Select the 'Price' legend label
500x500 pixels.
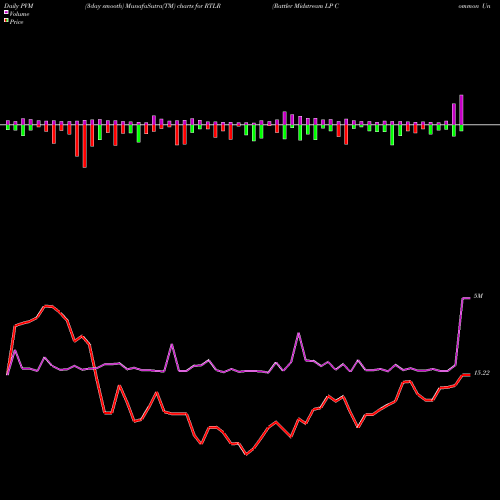16,22
